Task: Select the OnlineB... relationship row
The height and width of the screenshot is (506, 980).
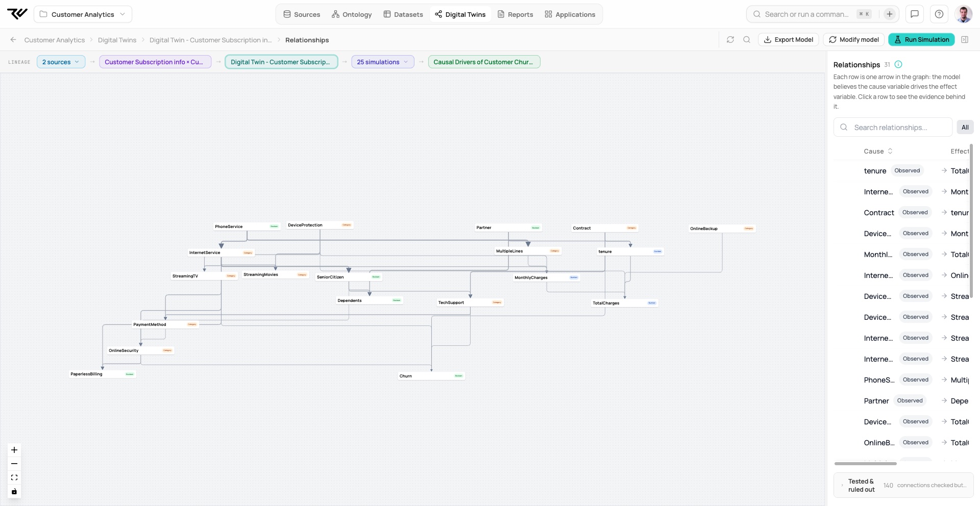Action: (x=901, y=443)
